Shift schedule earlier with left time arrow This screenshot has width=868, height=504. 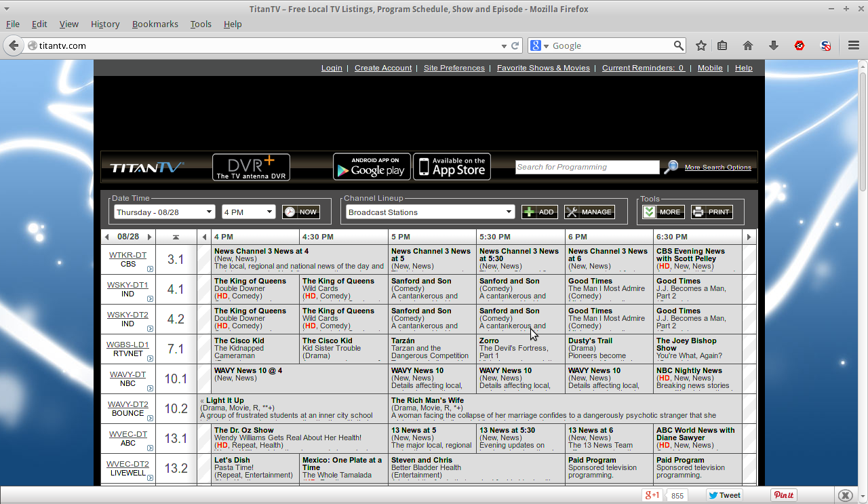[204, 237]
